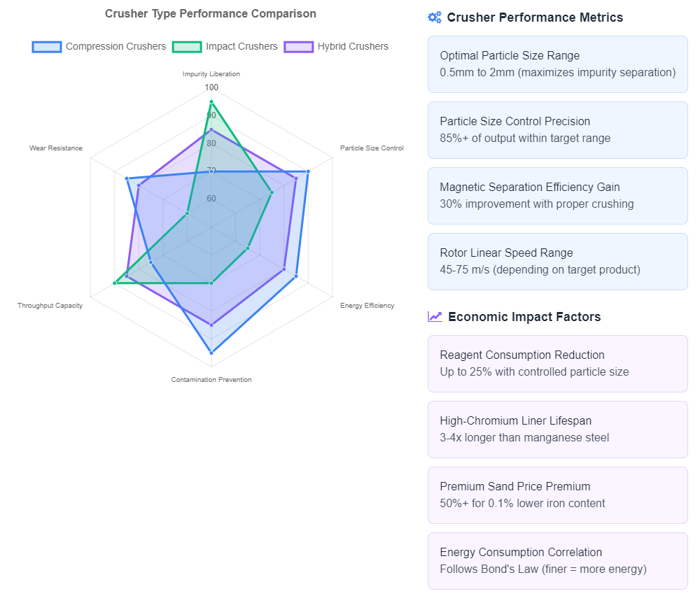The image size is (700, 596).
Task: Hide Compression Crushers dataset via legend label
Action: [x=115, y=46]
